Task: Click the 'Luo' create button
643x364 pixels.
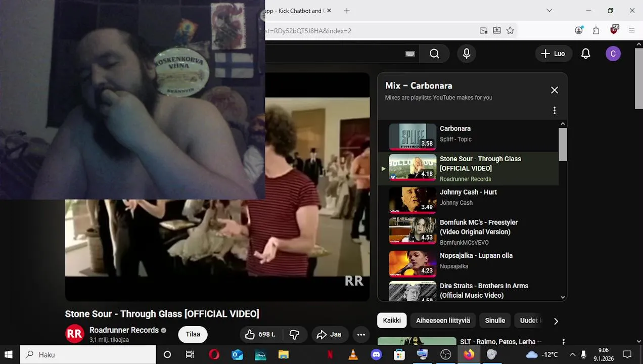Action: point(553,54)
